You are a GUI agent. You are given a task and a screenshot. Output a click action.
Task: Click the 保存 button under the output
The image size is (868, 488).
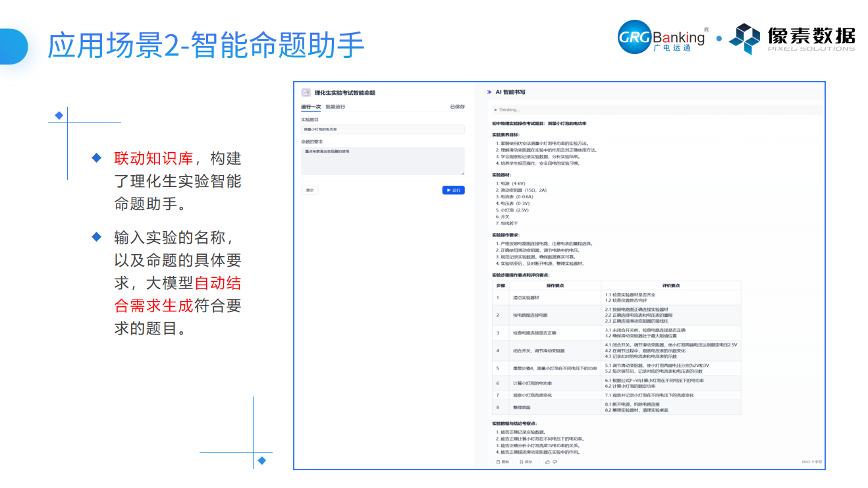526,462
